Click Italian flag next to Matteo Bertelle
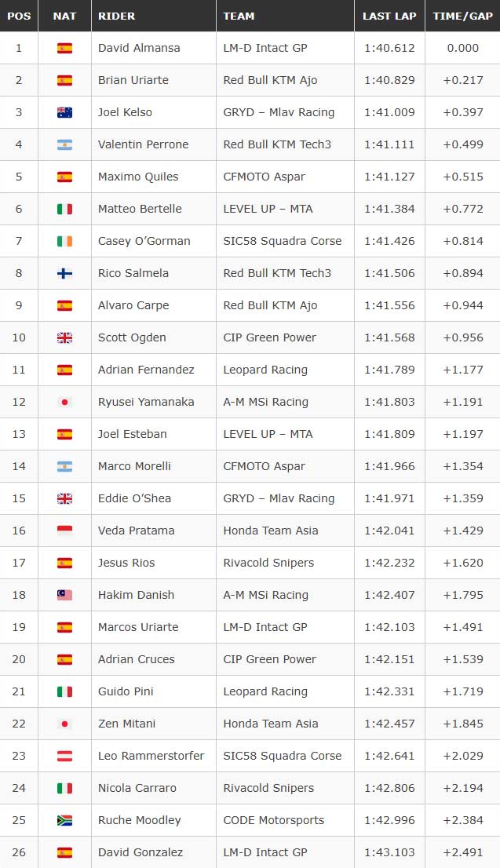This screenshot has width=500, height=868. click(64, 209)
